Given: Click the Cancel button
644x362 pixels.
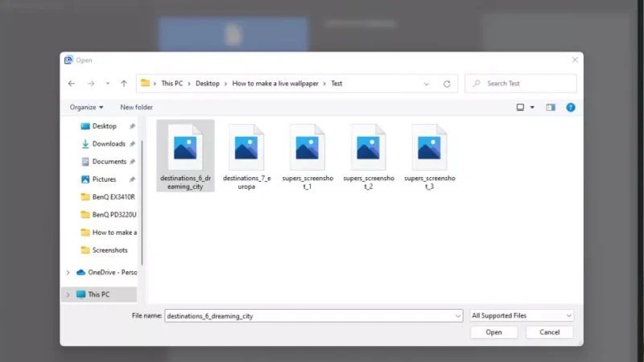Looking at the screenshot, I should pos(549,332).
